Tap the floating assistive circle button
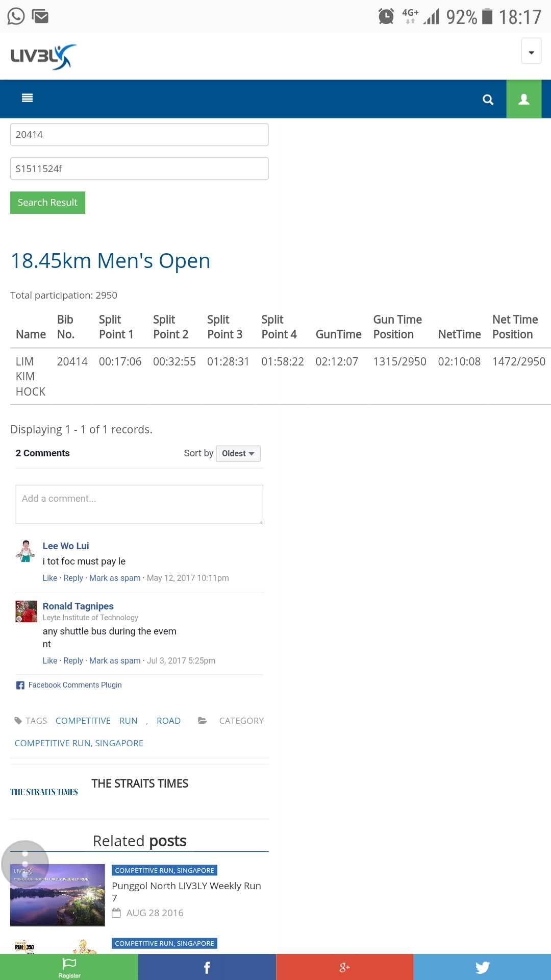551x980 pixels. 25,864
